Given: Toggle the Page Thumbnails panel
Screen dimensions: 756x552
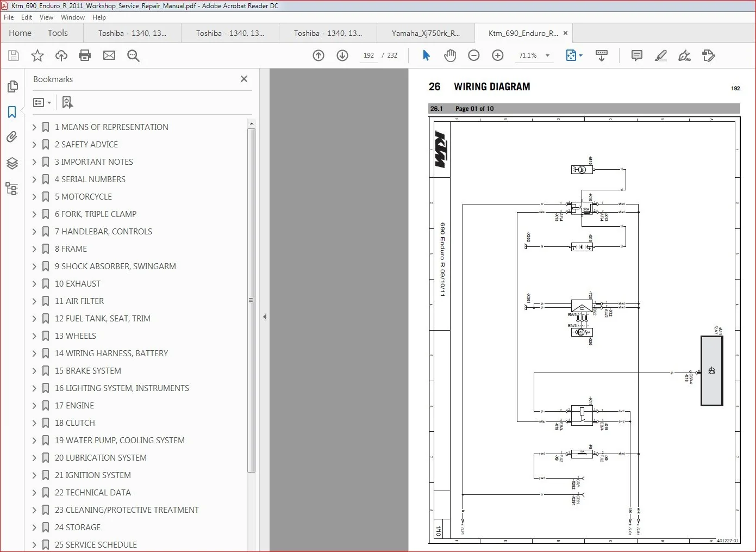Looking at the screenshot, I should pos(12,86).
